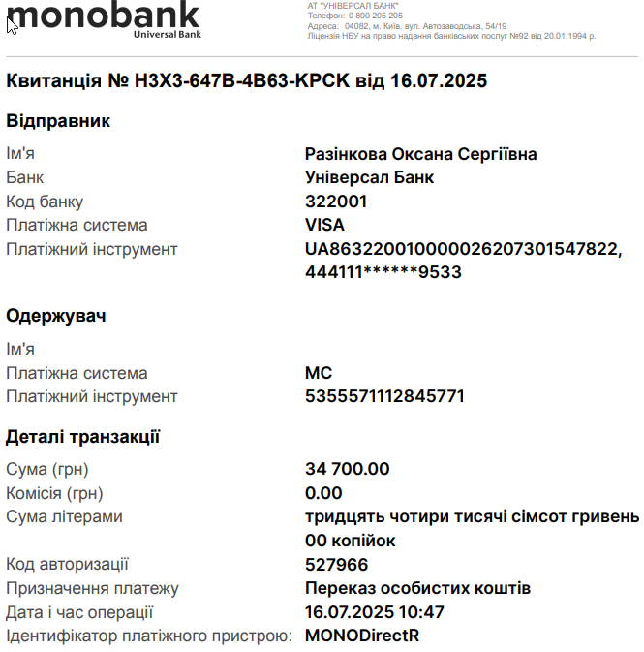Click the amount 34 700.00
This screenshot has width=644, height=652.
coord(347,469)
